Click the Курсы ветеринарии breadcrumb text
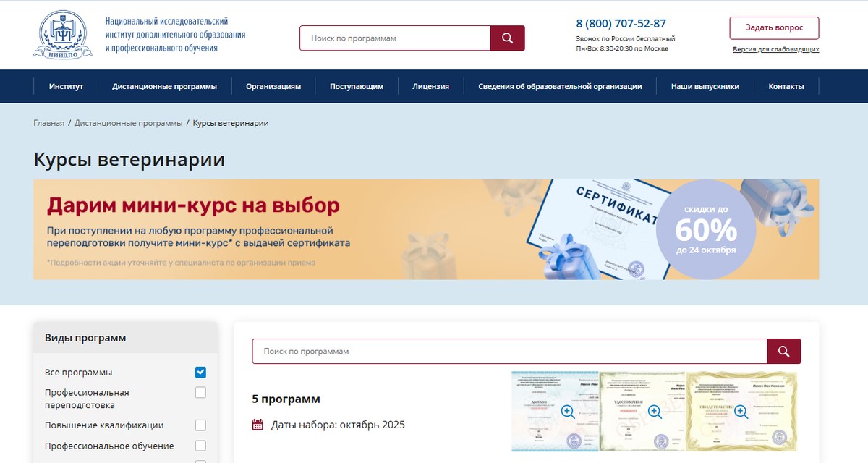This screenshot has height=463, width=868. pyautogui.click(x=231, y=123)
